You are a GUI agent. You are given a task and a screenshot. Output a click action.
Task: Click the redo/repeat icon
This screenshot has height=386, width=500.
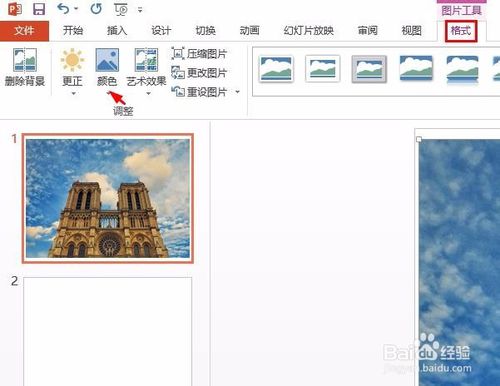pyautogui.click(x=96, y=9)
